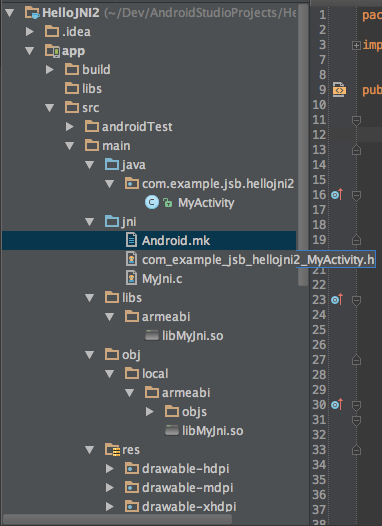Expand the folded imports on line 3
The width and height of the screenshot is (382, 526).
(x=356, y=45)
